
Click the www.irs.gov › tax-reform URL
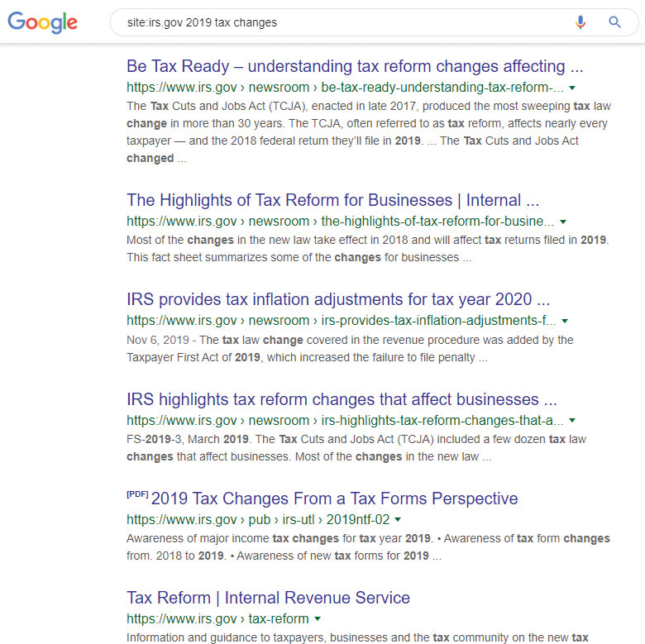(217, 618)
